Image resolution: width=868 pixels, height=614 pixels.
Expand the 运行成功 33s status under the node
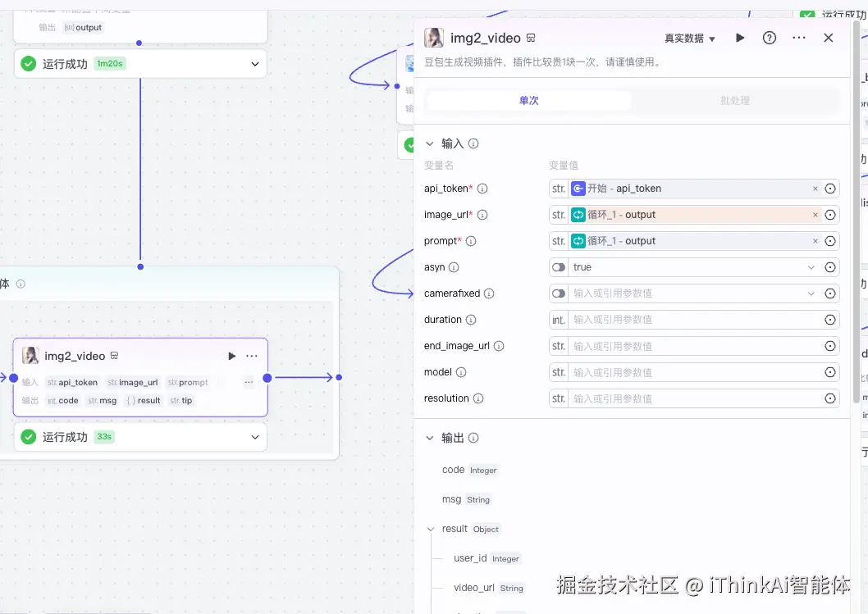[255, 437]
